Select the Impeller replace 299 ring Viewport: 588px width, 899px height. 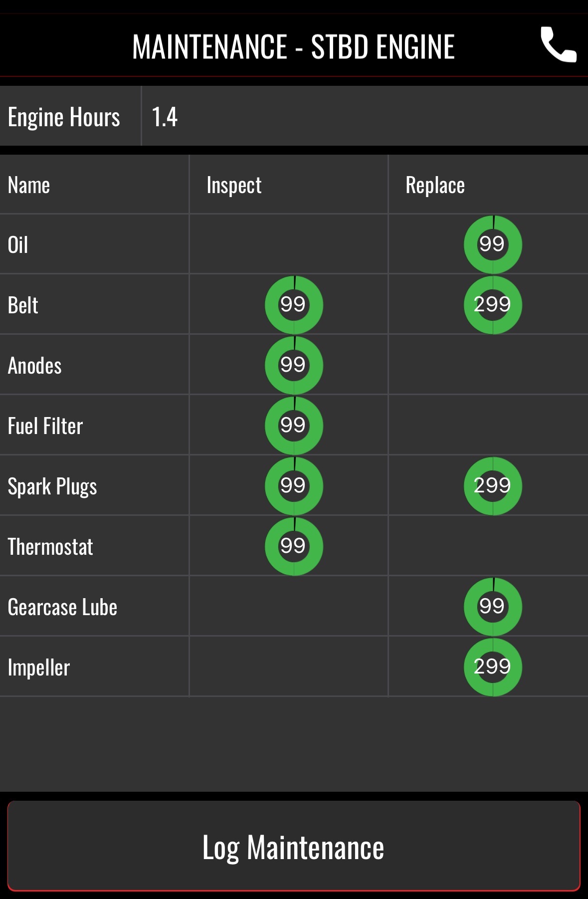click(x=493, y=667)
